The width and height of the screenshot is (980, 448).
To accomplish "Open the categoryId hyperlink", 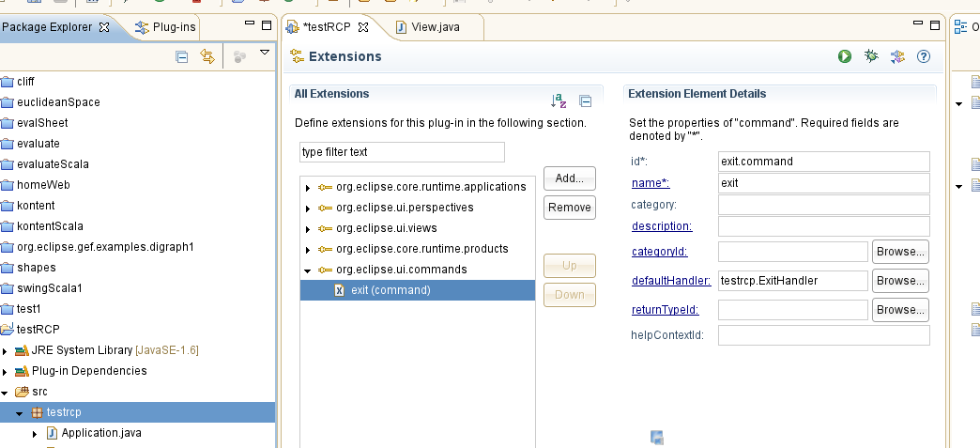I will tap(659, 252).
